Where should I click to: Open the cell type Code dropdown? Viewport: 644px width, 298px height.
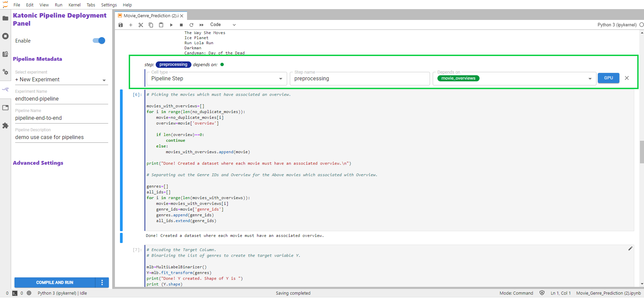(223, 25)
